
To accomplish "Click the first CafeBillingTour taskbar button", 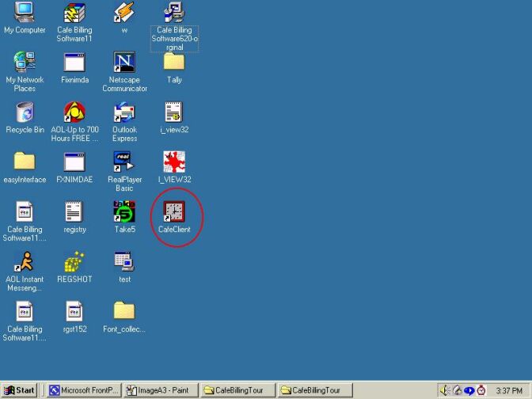I will tap(237, 390).
